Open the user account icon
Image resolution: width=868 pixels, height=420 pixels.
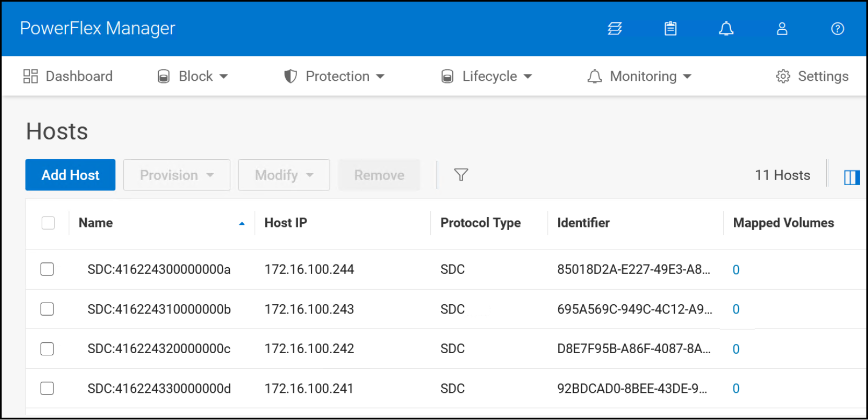(x=782, y=29)
